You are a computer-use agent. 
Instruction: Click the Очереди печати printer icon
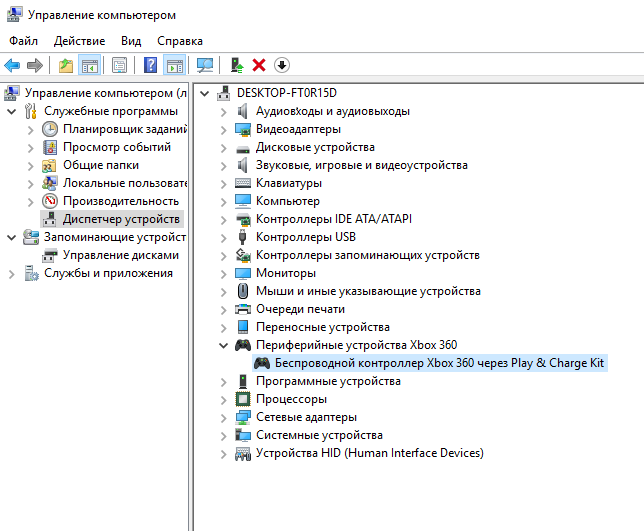click(x=243, y=309)
